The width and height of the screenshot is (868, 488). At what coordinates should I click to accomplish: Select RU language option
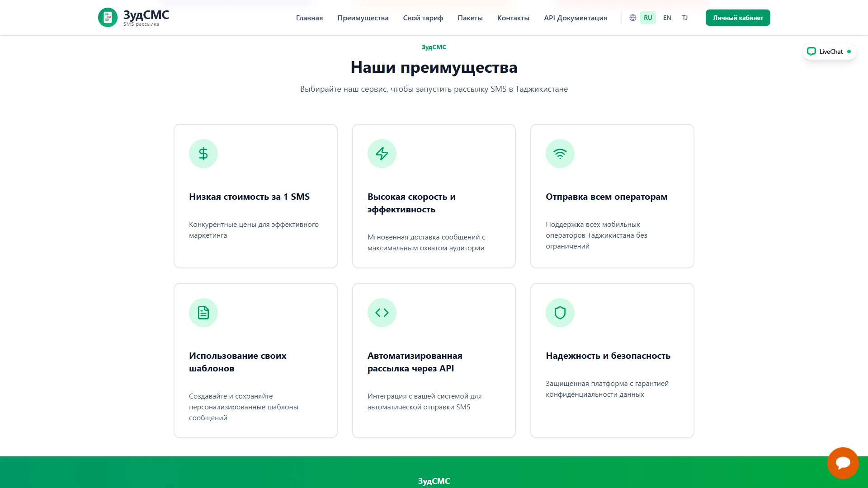[648, 18]
